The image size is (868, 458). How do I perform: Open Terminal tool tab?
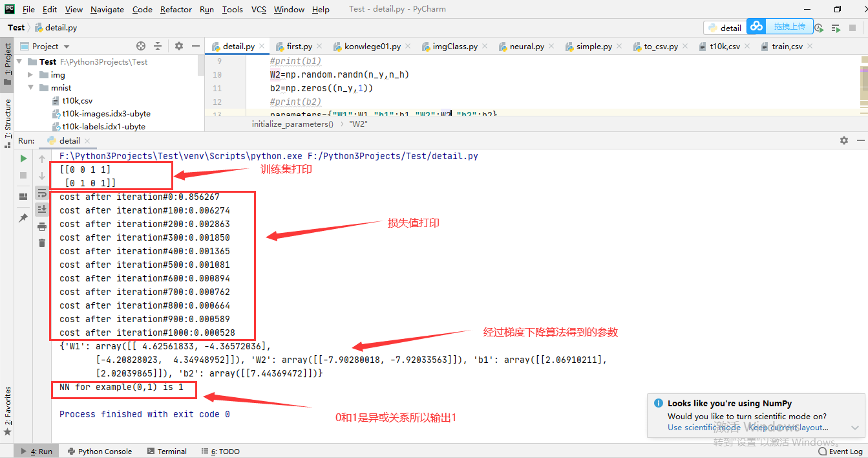tap(167, 451)
